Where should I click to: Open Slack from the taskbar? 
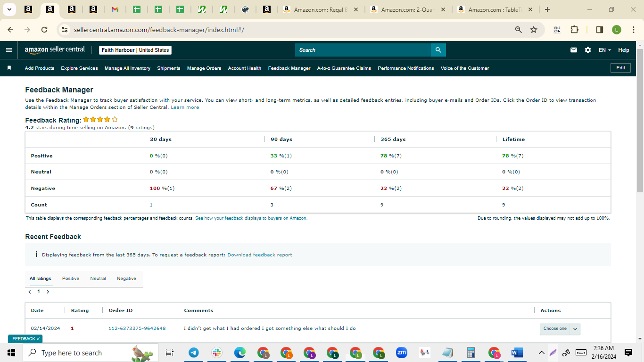coord(217,353)
